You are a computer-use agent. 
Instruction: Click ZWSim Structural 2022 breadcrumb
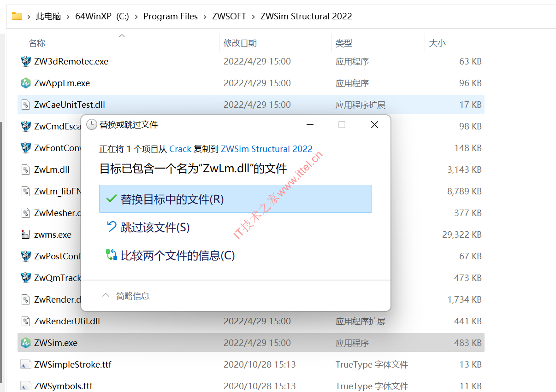306,17
